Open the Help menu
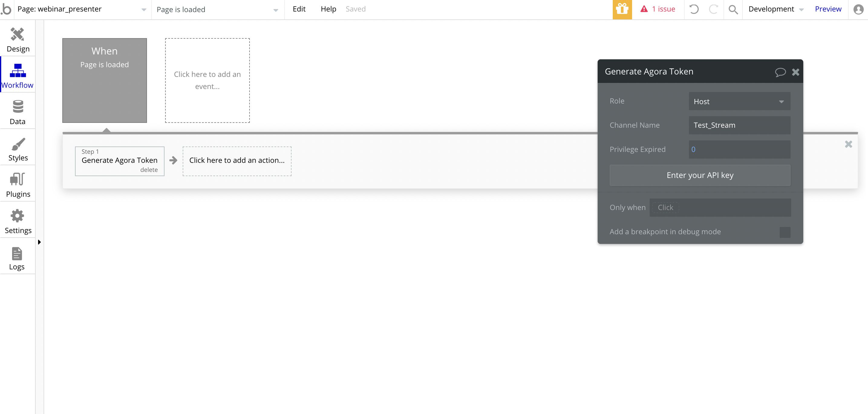The width and height of the screenshot is (868, 414). (328, 9)
